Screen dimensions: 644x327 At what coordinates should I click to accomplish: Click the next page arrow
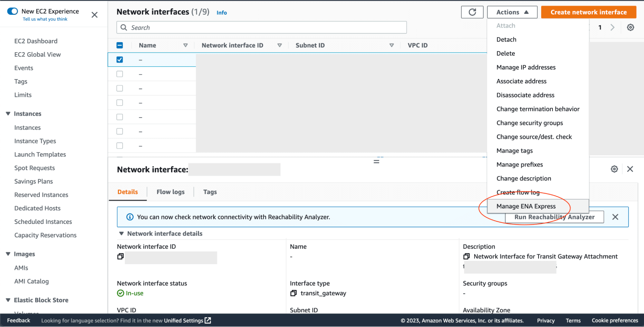point(612,27)
